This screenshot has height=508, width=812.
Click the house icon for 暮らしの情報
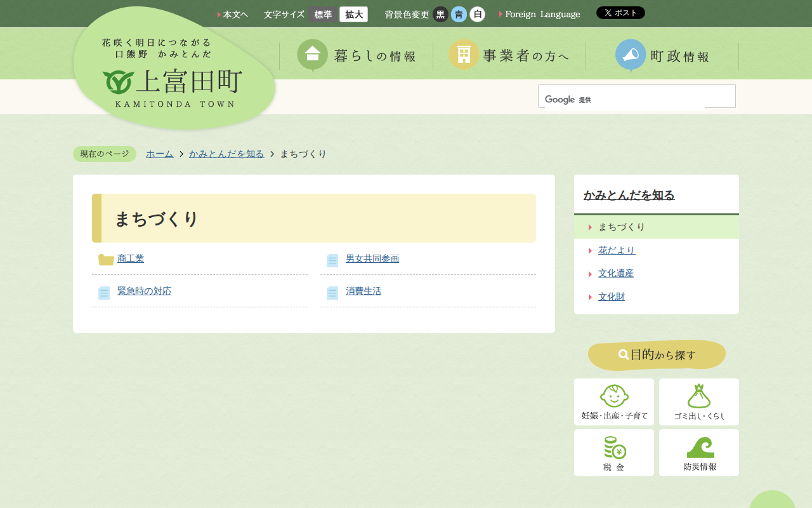click(x=312, y=55)
